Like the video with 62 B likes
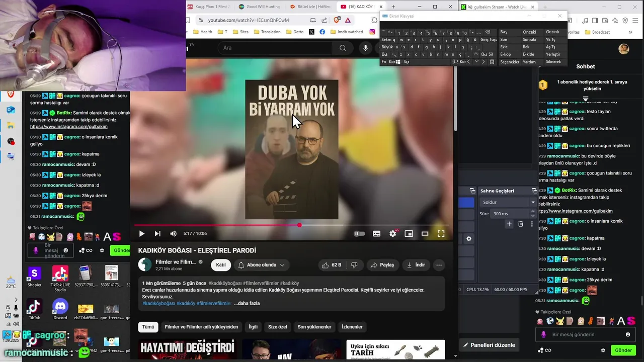 [332, 265]
